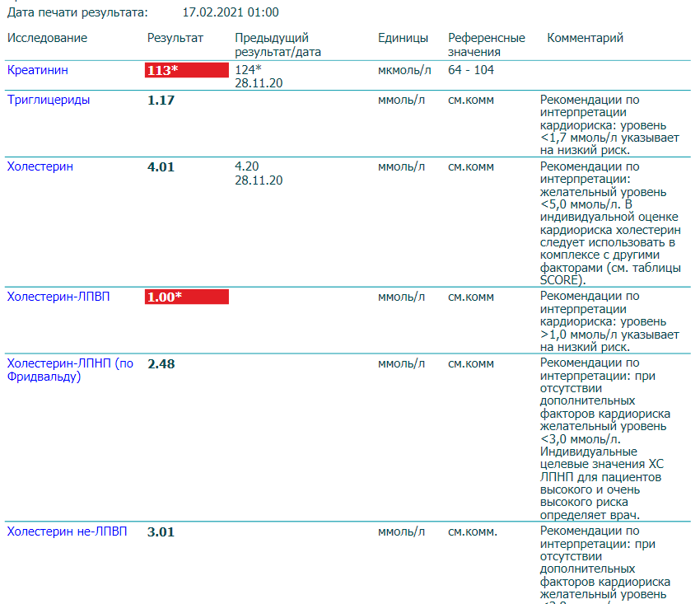The height and width of the screenshot is (604, 700).
Task: Open the Холестерин test link
Action: pos(40,166)
